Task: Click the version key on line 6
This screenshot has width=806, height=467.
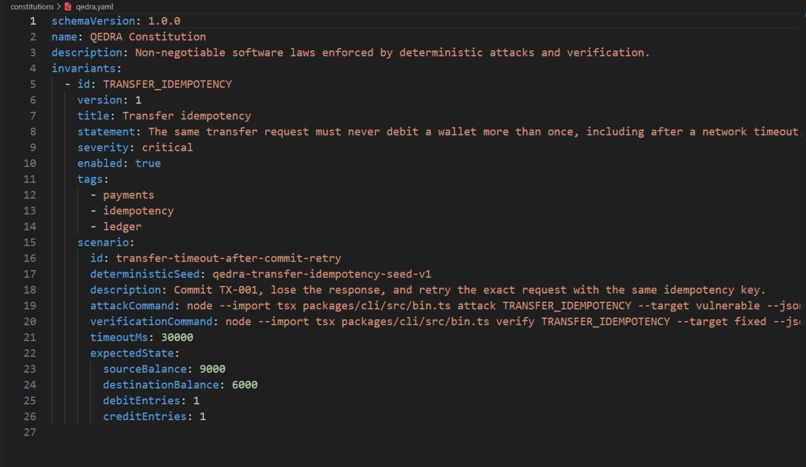Action: tap(100, 100)
